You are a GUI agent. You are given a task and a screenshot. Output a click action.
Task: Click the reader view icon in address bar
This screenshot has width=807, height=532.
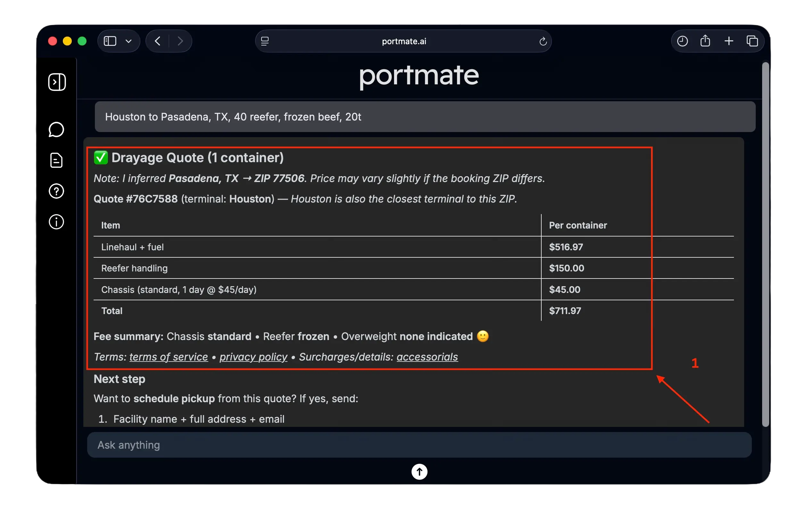pos(265,41)
